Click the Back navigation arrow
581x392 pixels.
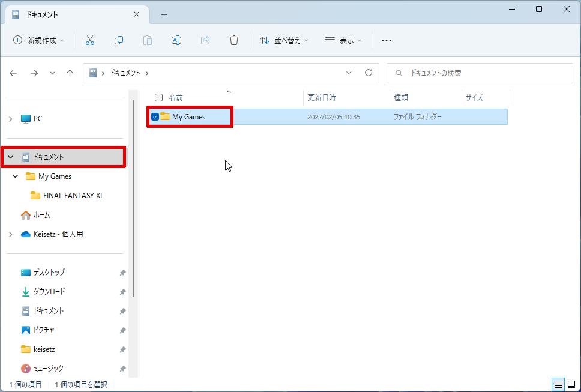point(14,73)
